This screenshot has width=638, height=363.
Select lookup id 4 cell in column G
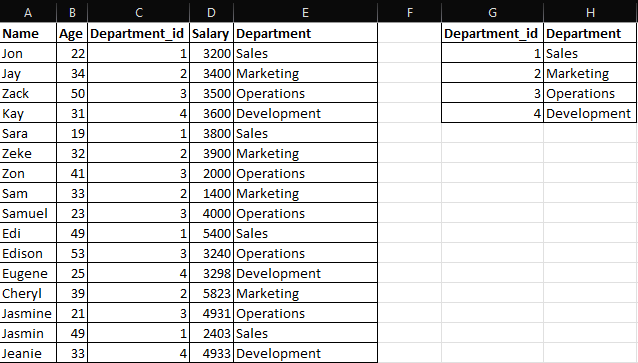(x=492, y=113)
